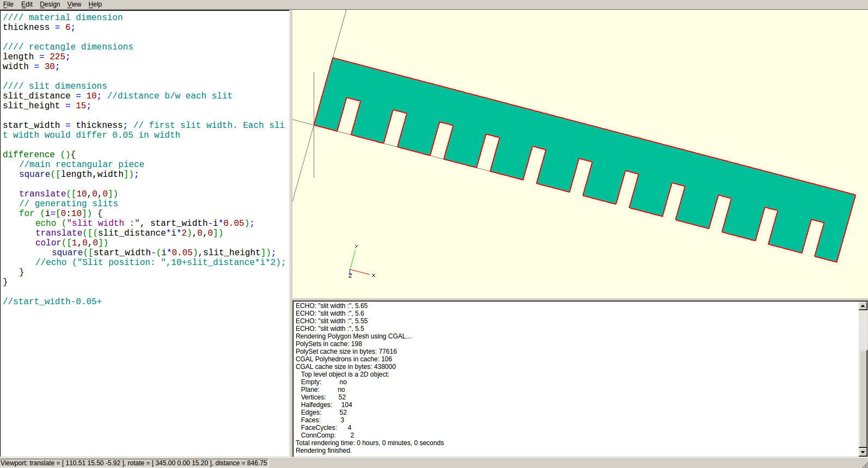Open the File menu

(8, 4)
